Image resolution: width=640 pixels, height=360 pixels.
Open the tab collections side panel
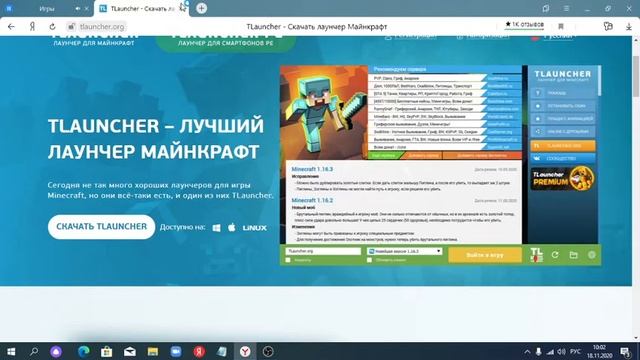[x=546, y=9]
